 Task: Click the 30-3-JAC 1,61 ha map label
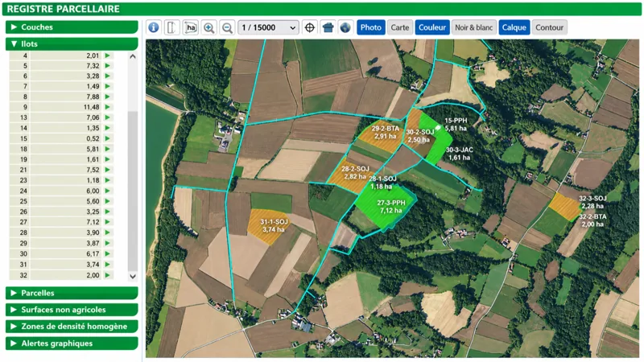pos(459,154)
